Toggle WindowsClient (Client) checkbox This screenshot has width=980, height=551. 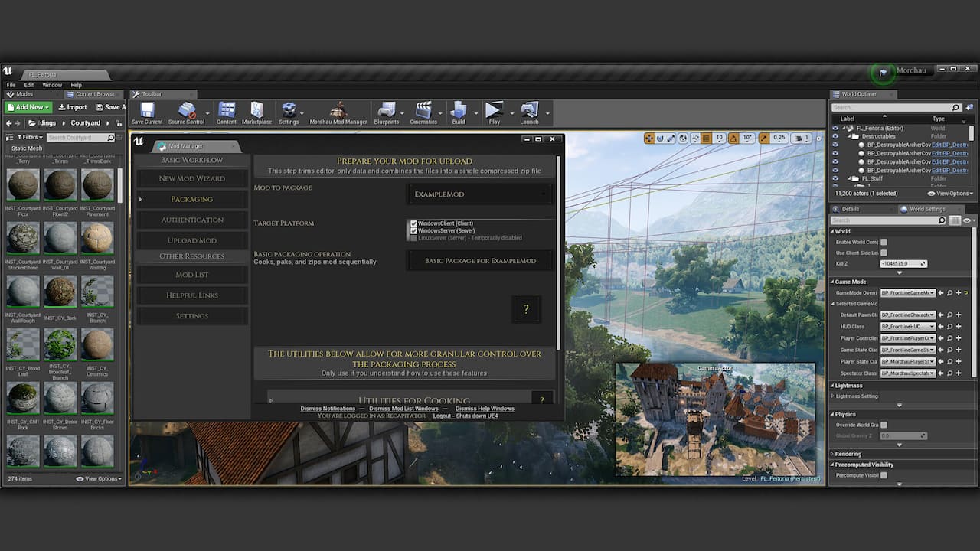click(413, 223)
